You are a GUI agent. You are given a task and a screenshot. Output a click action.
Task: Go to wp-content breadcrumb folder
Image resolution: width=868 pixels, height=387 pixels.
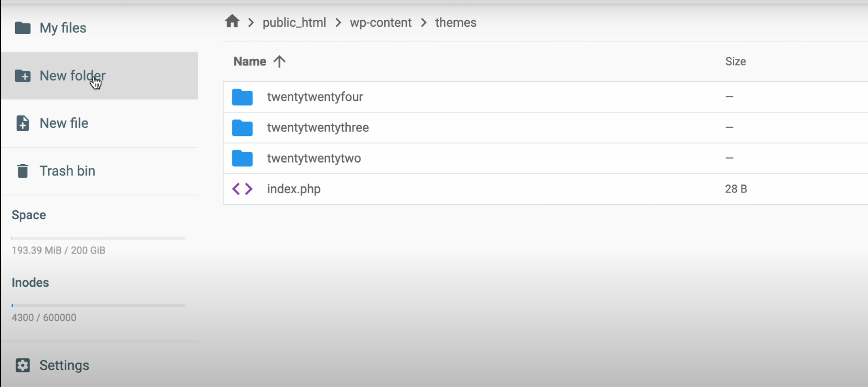click(381, 23)
